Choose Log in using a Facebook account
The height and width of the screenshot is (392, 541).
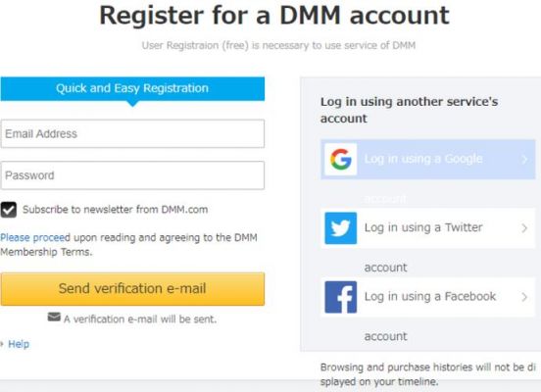[x=428, y=297]
